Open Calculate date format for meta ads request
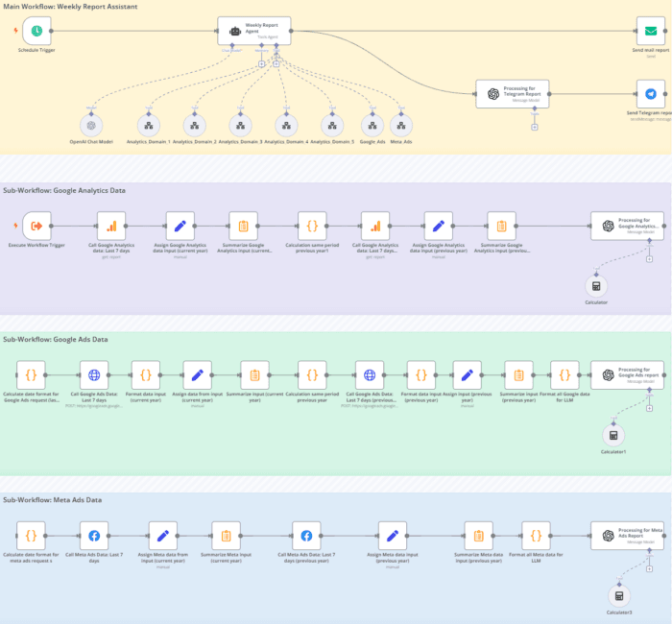This screenshot has width=672, height=624. tap(31, 536)
